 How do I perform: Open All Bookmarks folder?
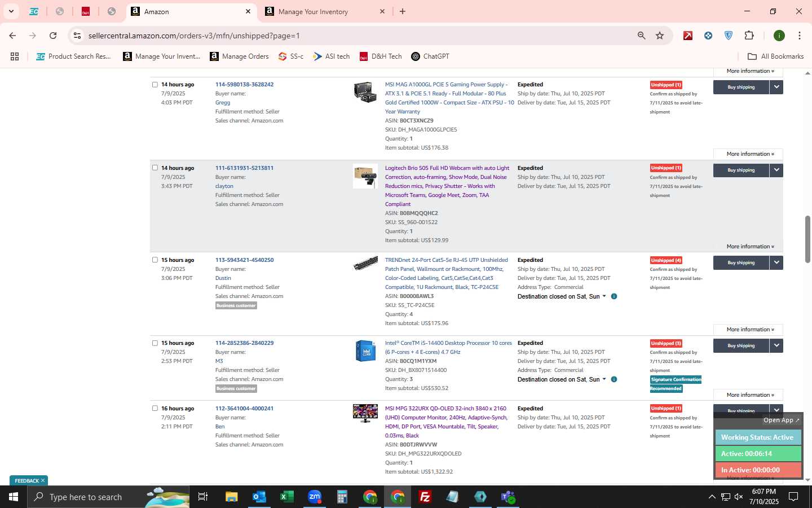coord(775,56)
